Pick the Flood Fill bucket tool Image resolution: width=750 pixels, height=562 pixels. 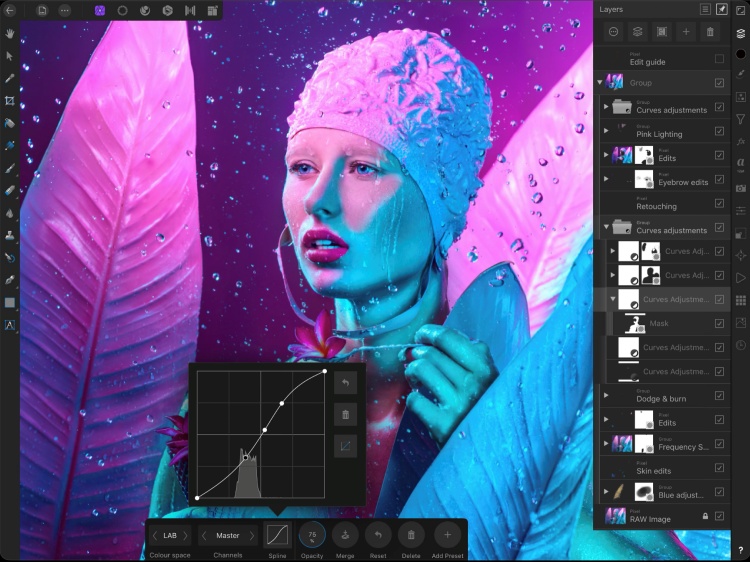point(10,123)
